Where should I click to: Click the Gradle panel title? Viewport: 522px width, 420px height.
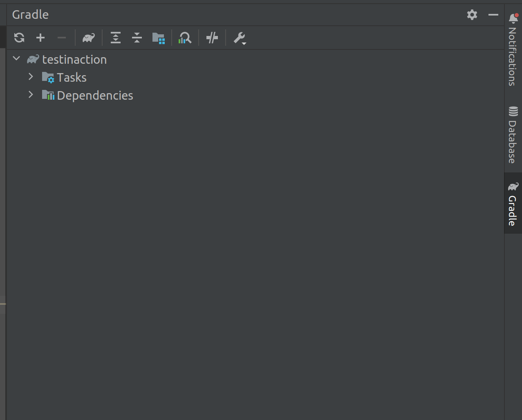[x=30, y=15]
